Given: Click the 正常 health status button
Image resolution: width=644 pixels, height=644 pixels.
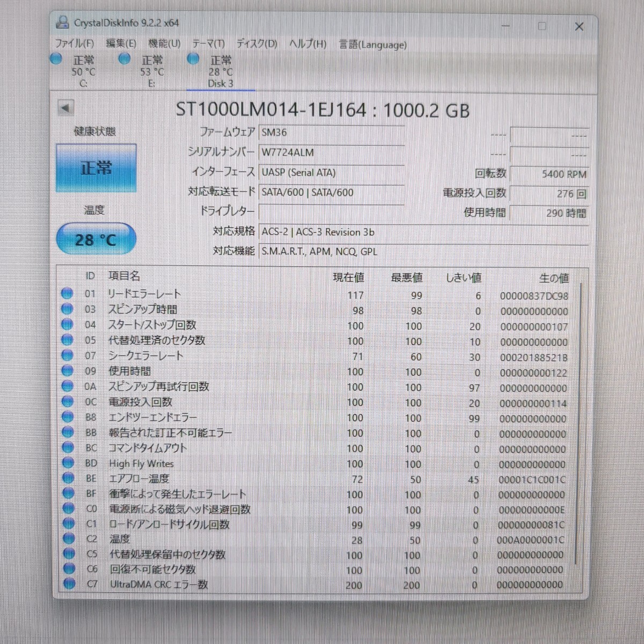Looking at the screenshot, I should [x=96, y=168].
